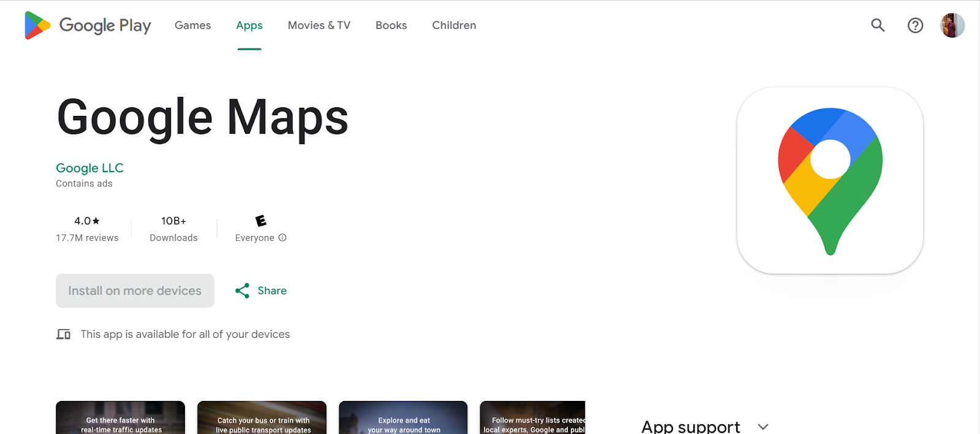Click the Everyone rating info icon

pyautogui.click(x=282, y=238)
